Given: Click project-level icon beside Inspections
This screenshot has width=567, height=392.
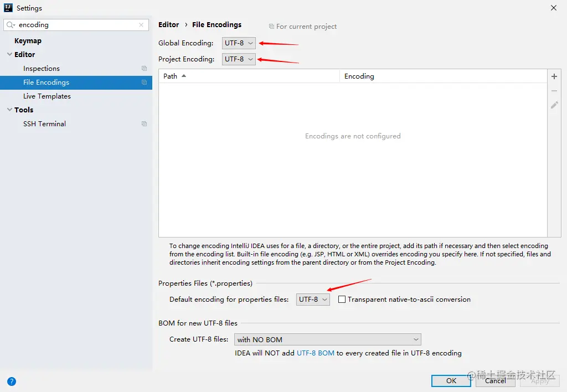Looking at the screenshot, I should click(145, 68).
